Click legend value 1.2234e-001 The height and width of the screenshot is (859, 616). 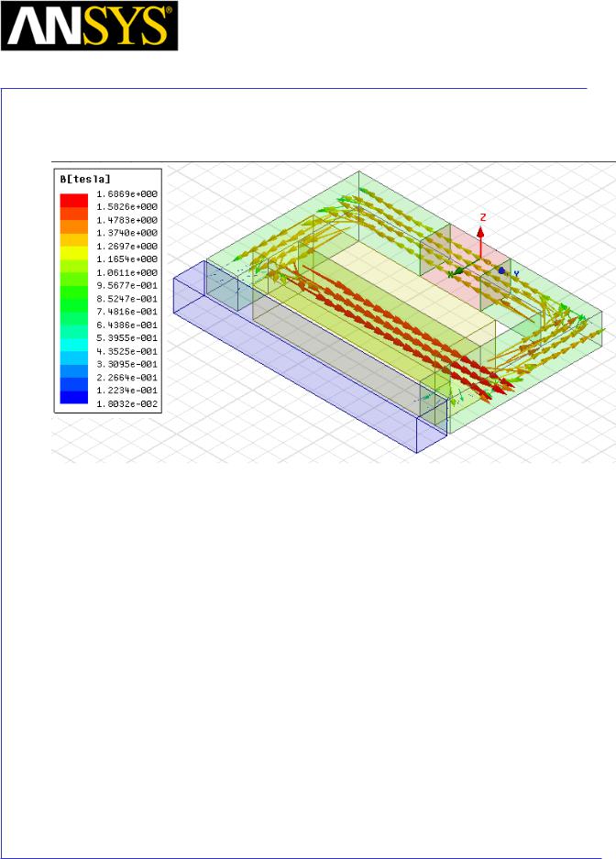tap(127, 391)
